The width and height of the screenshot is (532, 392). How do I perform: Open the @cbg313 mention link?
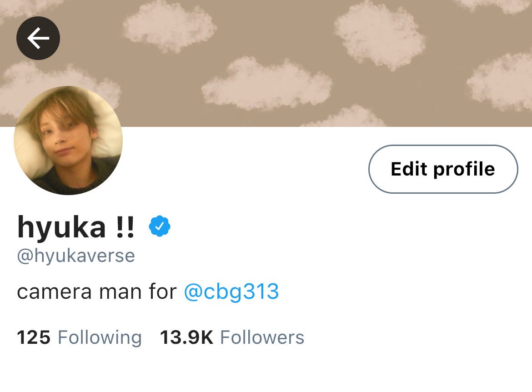[x=231, y=292]
